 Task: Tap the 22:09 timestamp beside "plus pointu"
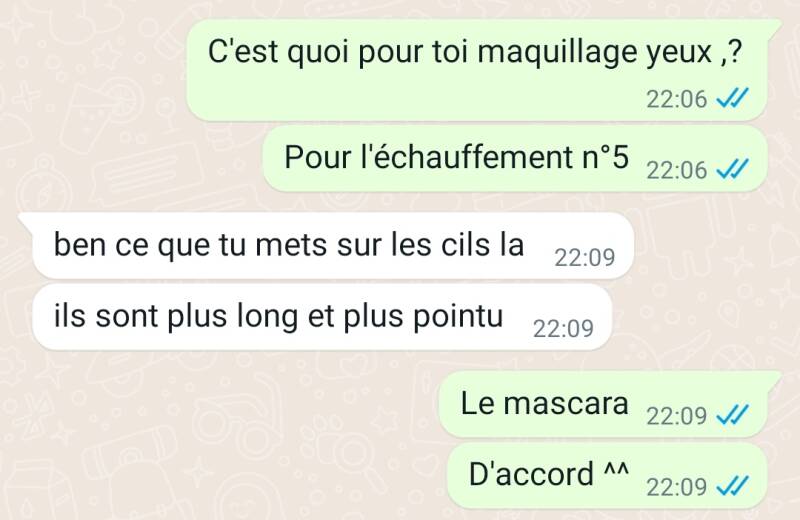(563, 329)
